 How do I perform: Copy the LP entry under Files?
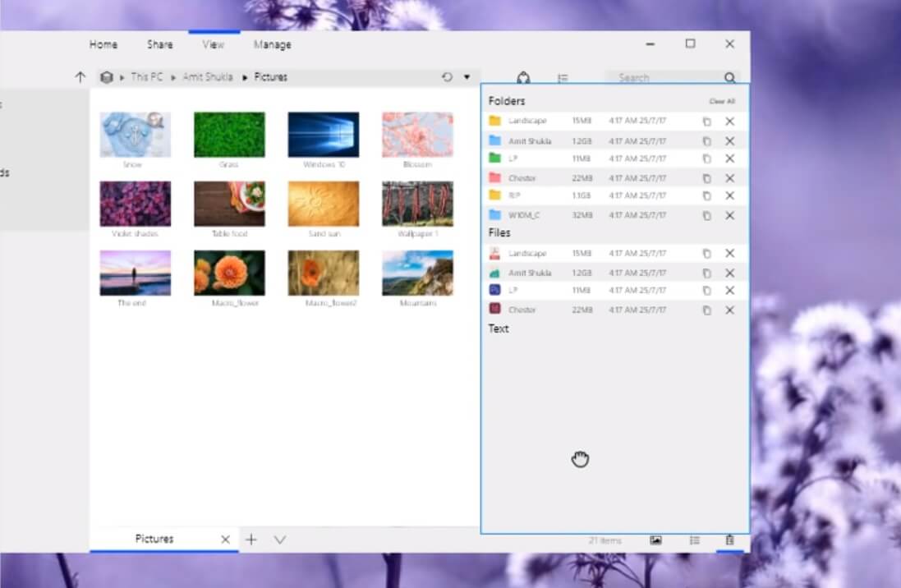coord(707,291)
